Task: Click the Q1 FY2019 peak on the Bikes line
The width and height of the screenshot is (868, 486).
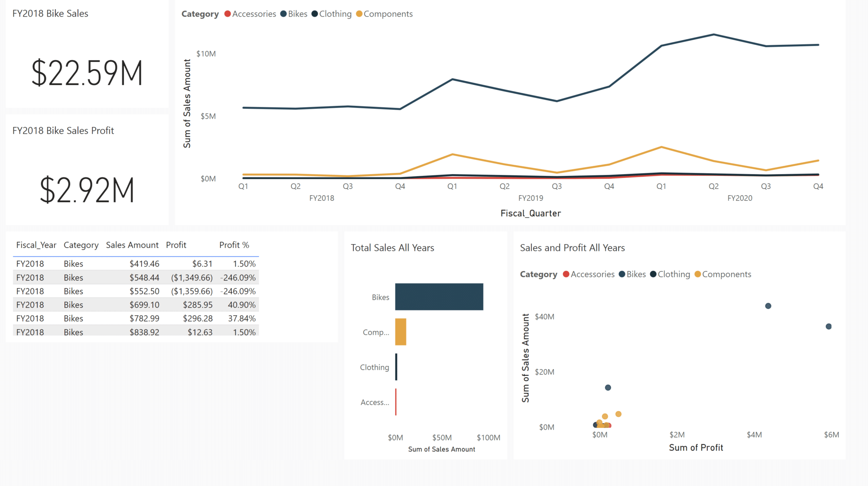Action: point(452,79)
